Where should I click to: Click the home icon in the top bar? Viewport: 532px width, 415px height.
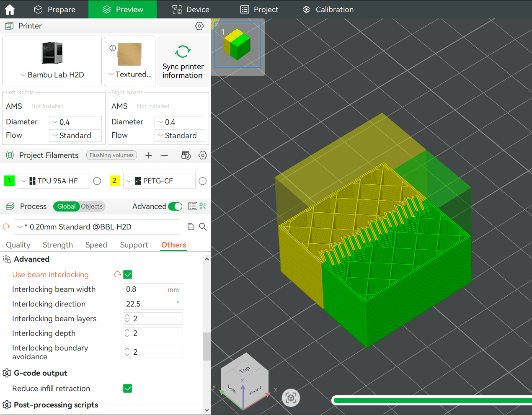click(x=10, y=9)
